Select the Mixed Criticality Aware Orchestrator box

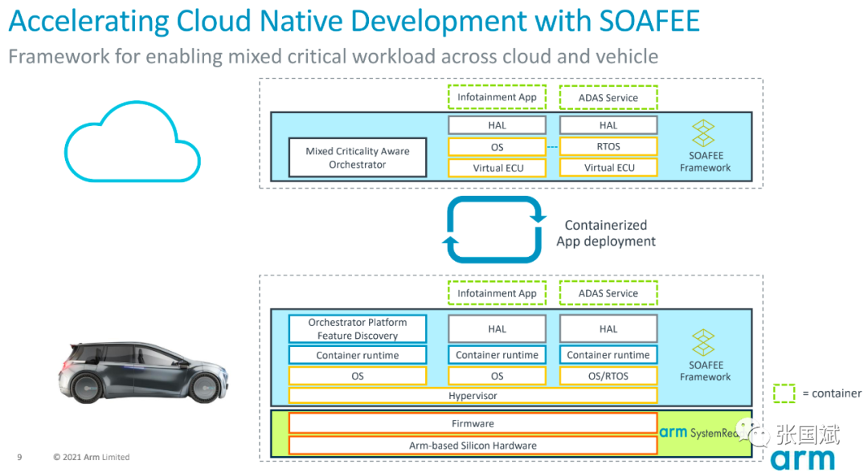pyautogui.click(x=358, y=157)
